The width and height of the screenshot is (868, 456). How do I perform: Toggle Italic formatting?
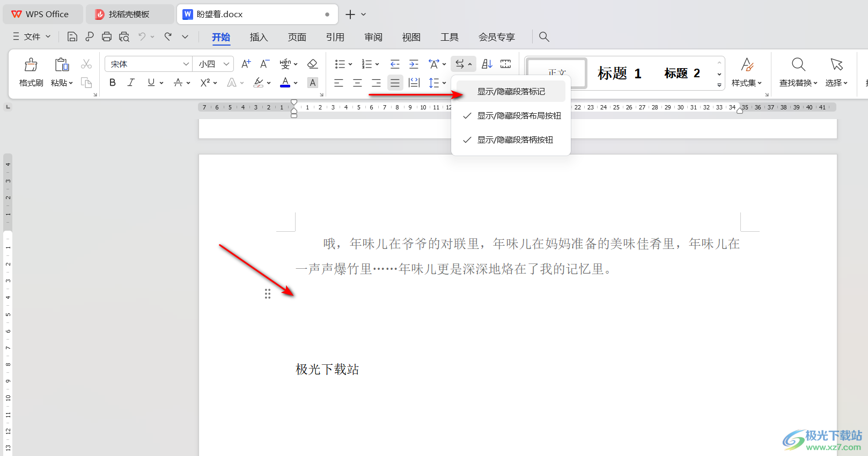click(131, 83)
